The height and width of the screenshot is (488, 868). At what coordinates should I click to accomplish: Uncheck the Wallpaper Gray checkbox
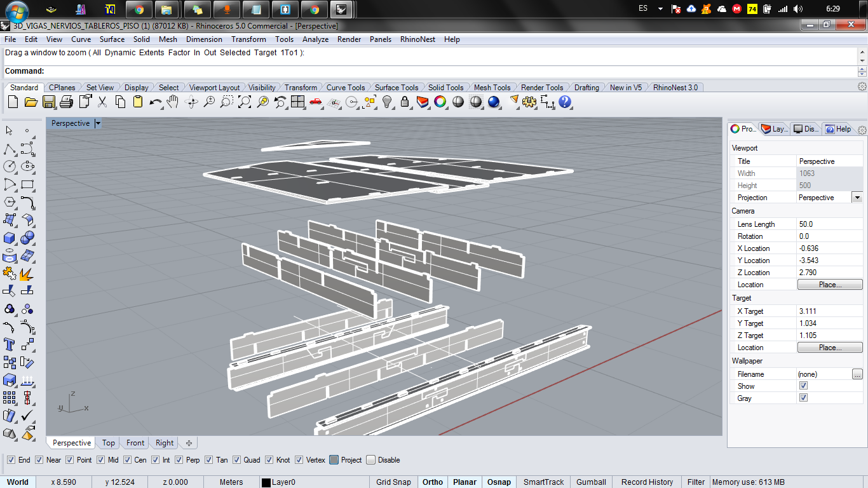tap(803, 398)
